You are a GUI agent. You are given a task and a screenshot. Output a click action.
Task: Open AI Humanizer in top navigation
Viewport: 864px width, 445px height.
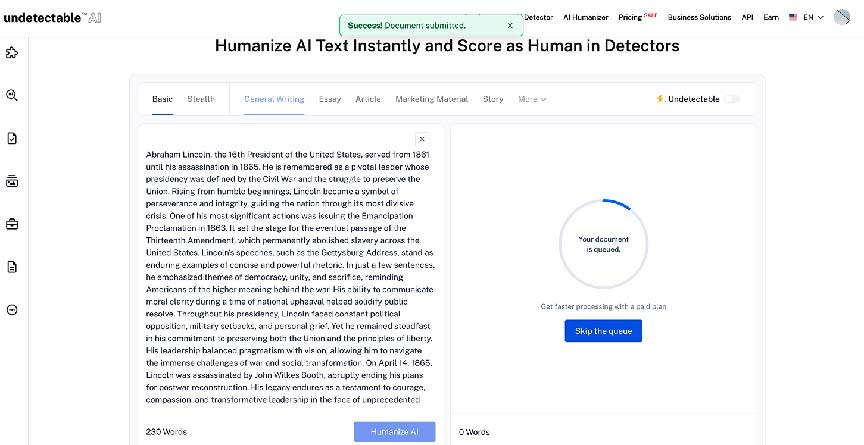pyautogui.click(x=586, y=17)
